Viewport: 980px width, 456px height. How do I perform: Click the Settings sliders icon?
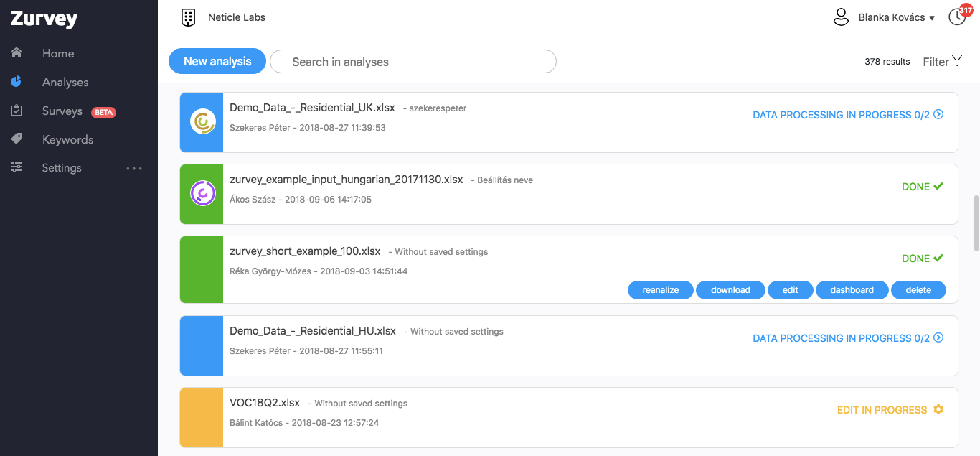[x=17, y=167]
